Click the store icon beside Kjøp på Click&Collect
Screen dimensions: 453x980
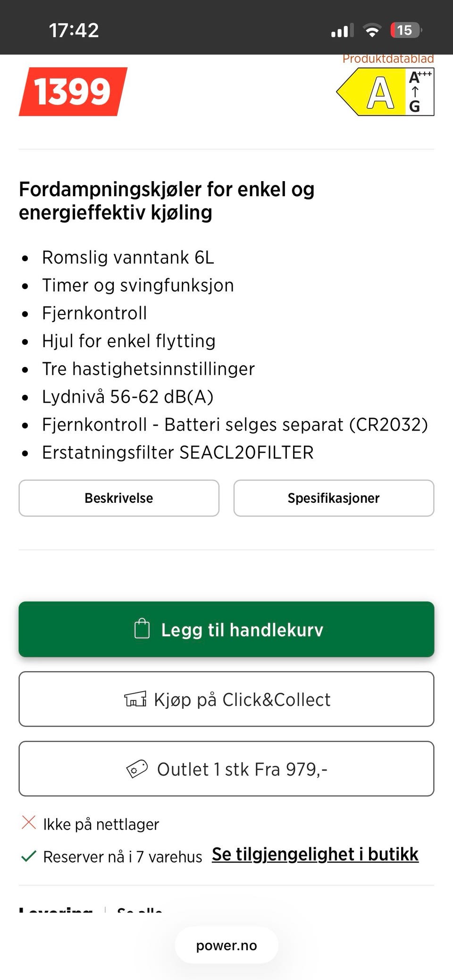(136, 699)
